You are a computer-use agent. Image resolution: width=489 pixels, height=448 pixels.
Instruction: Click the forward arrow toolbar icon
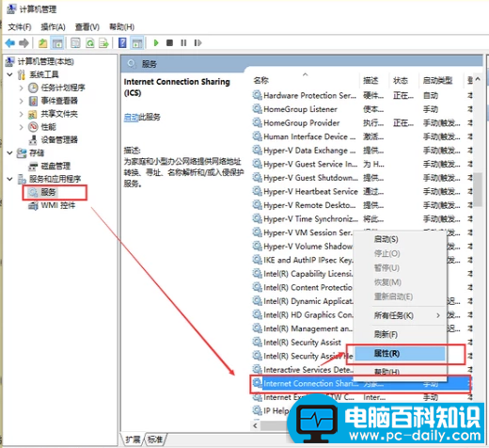(24, 42)
